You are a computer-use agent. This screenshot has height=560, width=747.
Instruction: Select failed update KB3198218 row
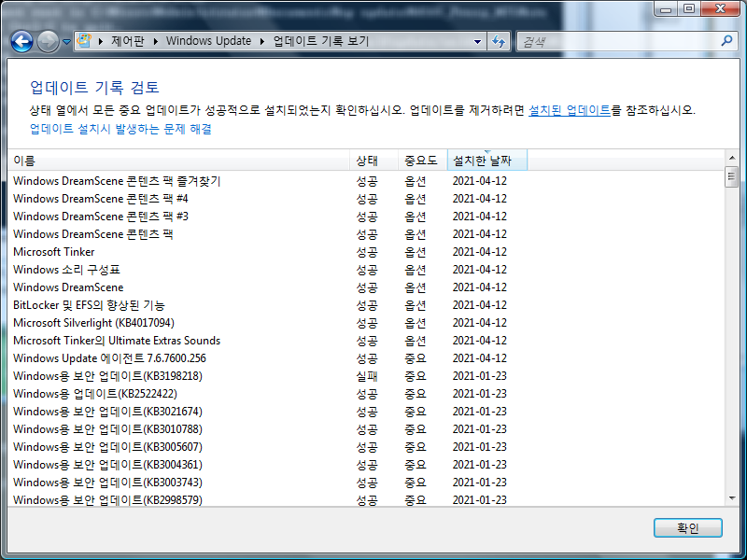[x=366, y=376]
